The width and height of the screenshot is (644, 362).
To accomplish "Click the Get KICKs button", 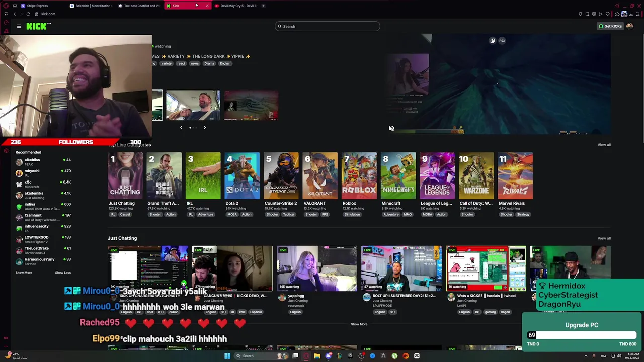I will click(x=610, y=26).
